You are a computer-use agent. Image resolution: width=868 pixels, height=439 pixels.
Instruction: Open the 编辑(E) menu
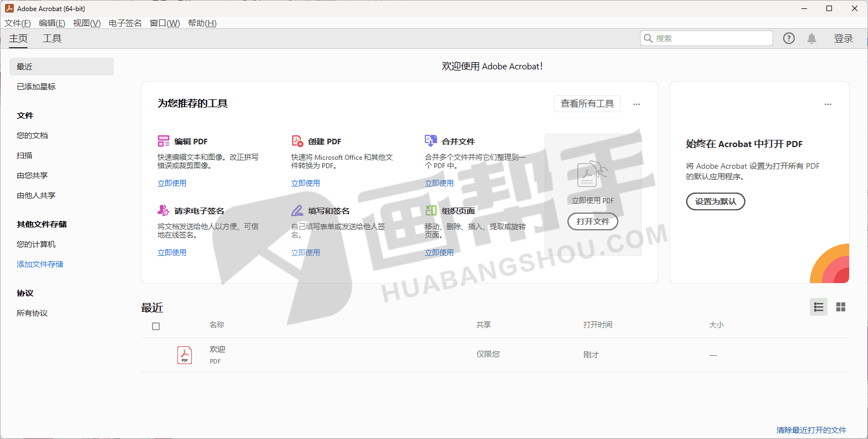click(x=52, y=23)
